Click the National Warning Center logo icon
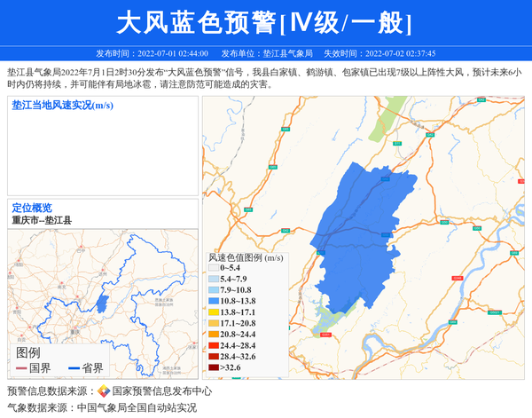 click(x=104, y=390)
